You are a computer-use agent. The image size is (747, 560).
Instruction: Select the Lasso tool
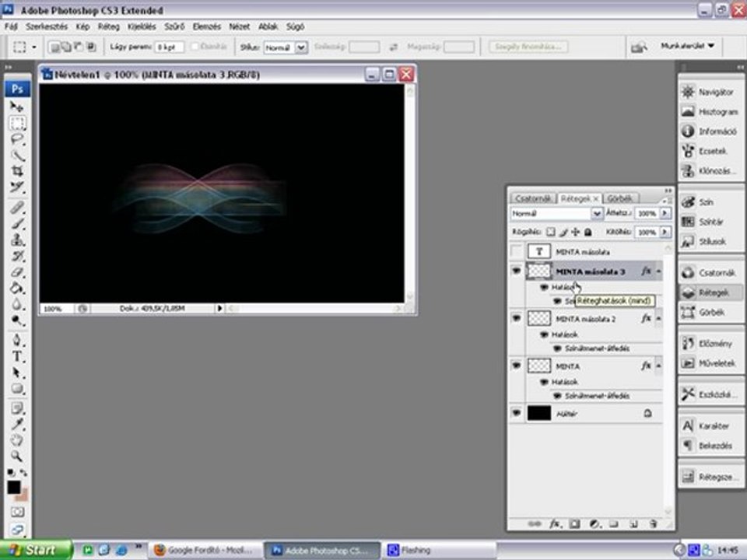[17, 139]
